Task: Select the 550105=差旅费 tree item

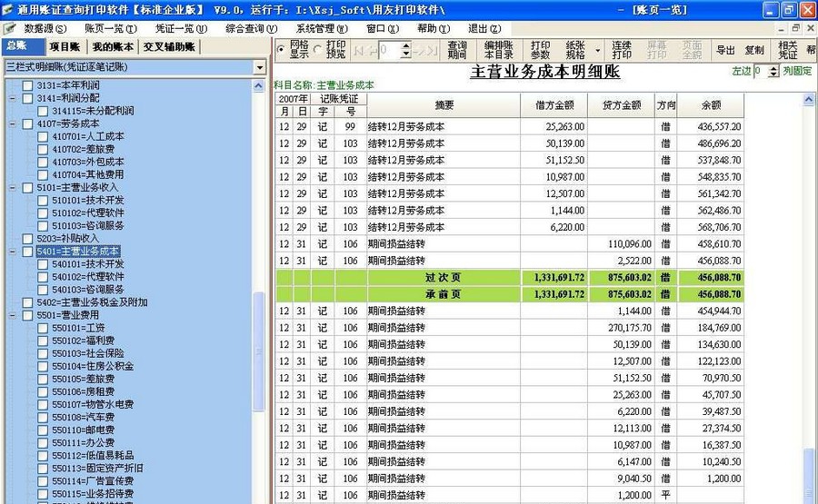Action: [x=83, y=379]
